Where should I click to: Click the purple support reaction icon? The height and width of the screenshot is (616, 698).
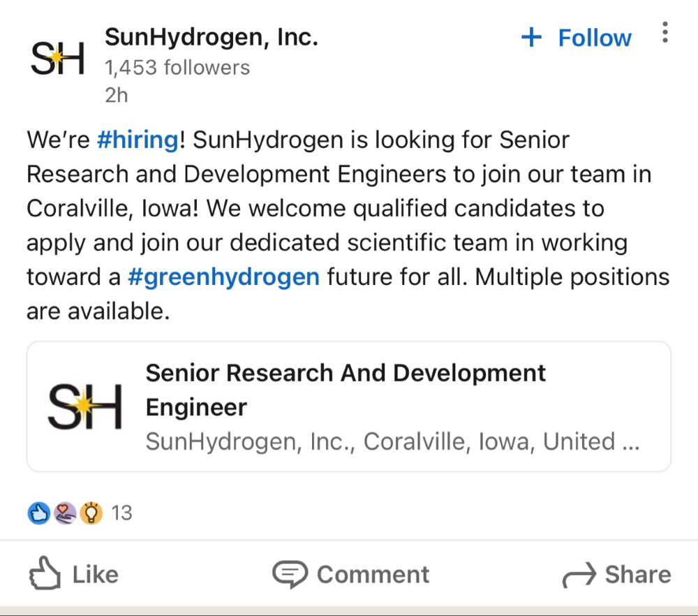point(65,514)
